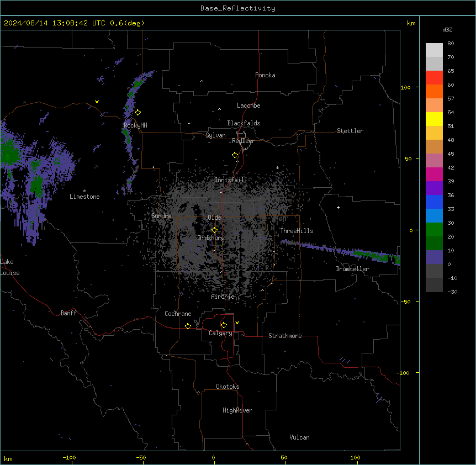Click the Cochrane town label

178,314
